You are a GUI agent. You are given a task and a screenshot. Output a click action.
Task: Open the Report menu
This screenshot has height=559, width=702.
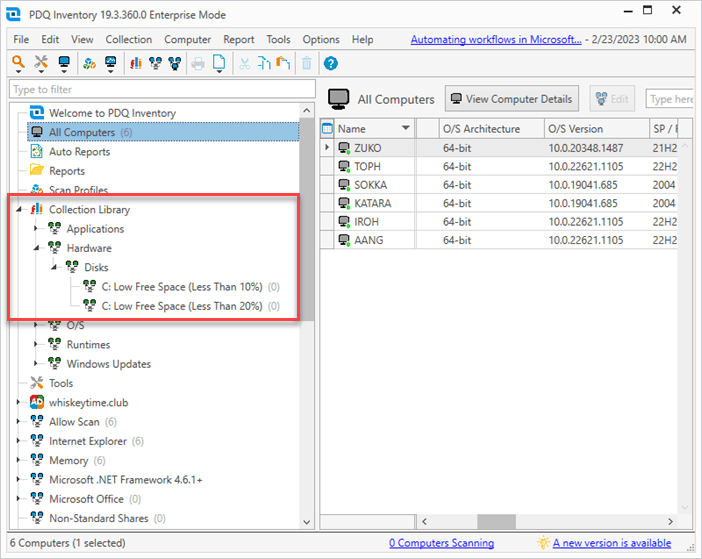tap(239, 39)
